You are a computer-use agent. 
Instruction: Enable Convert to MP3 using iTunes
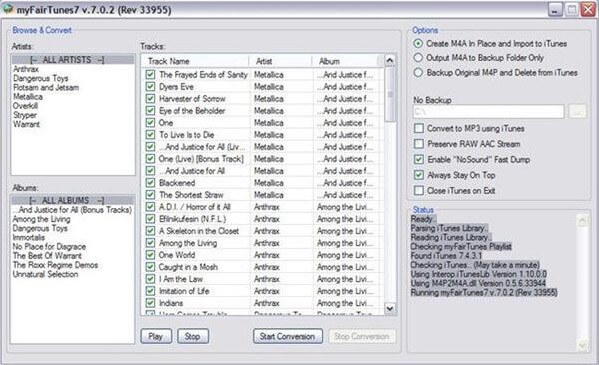[419, 128]
